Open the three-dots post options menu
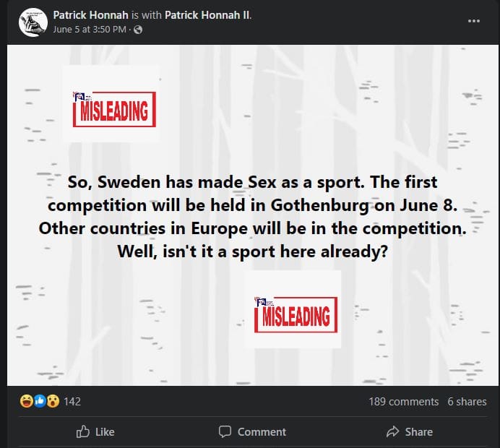This screenshot has width=500, height=448. pos(474,20)
